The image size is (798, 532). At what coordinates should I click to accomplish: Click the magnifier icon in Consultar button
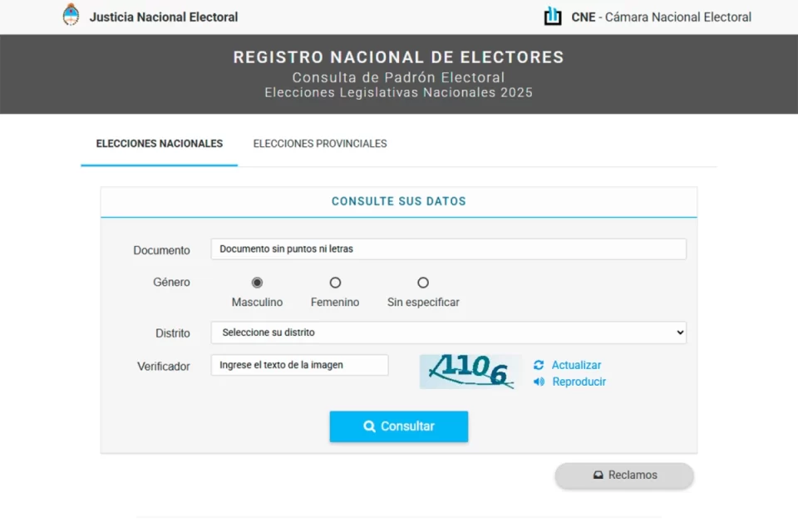pyautogui.click(x=370, y=426)
